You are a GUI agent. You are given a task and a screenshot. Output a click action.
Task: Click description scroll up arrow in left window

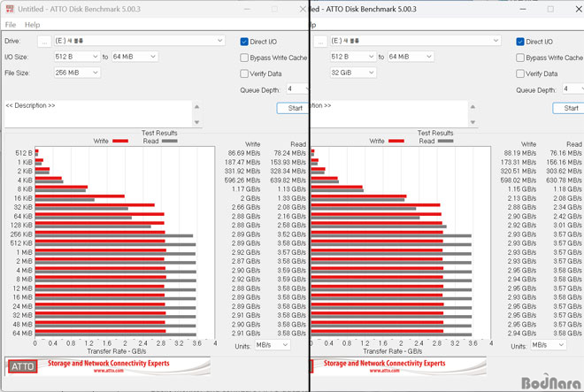197,107
